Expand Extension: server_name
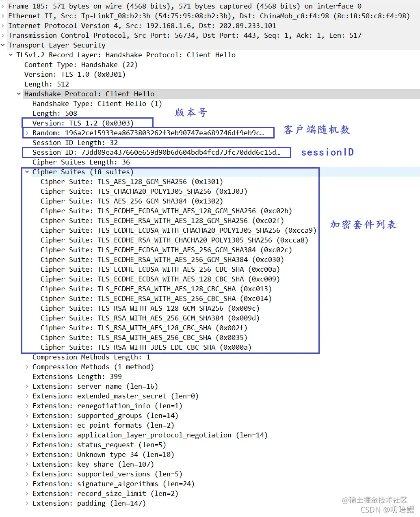This screenshot has height=517, width=420. [27, 386]
